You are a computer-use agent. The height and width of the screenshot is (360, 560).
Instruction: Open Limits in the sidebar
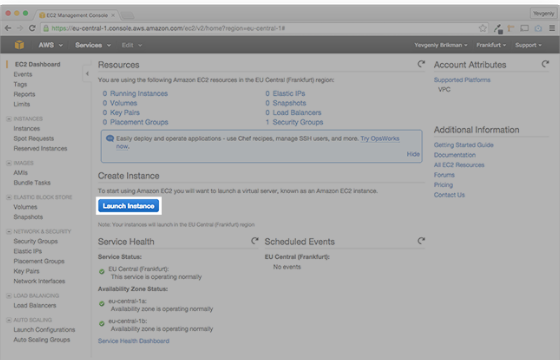click(22, 104)
